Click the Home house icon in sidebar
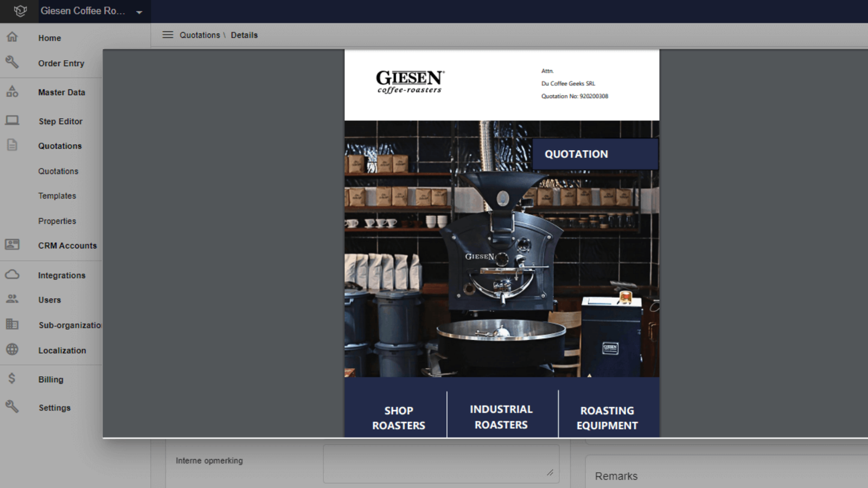The width and height of the screenshot is (868, 488). click(x=12, y=37)
